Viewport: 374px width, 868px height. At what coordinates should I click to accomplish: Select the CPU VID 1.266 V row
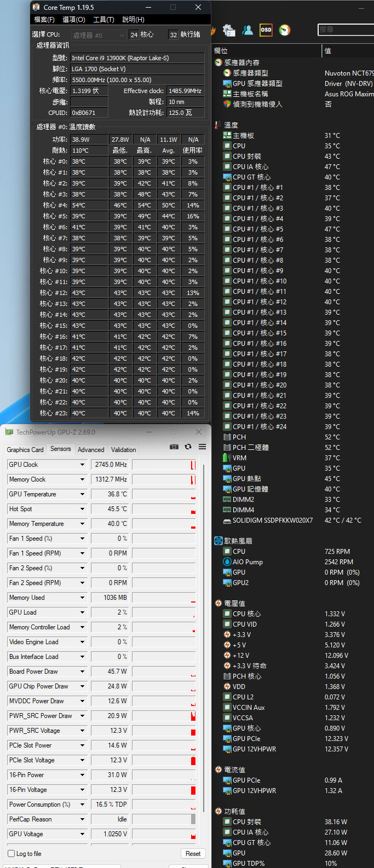click(x=293, y=624)
